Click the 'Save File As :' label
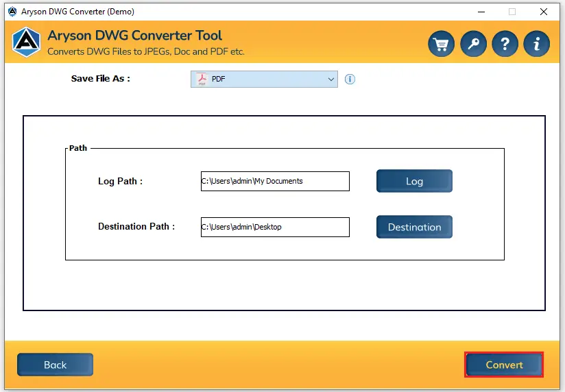The image size is (565, 392). pyautogui.click(x=101, y=79)
